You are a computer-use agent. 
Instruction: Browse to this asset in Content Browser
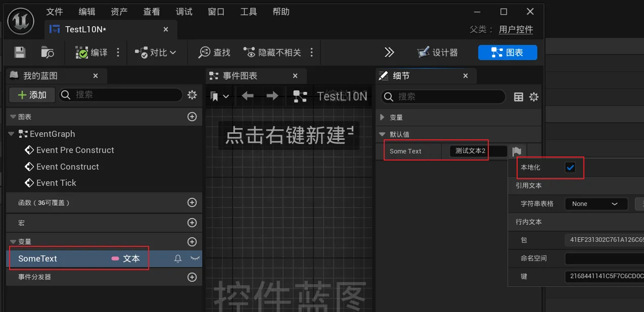(x=48, y=52)
